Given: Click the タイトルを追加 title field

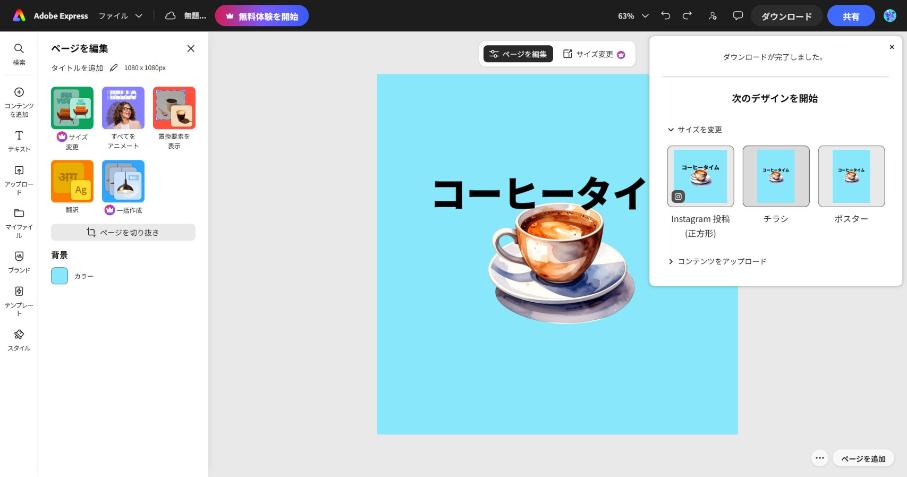Looking at the screenshot, I should point(77,68).
